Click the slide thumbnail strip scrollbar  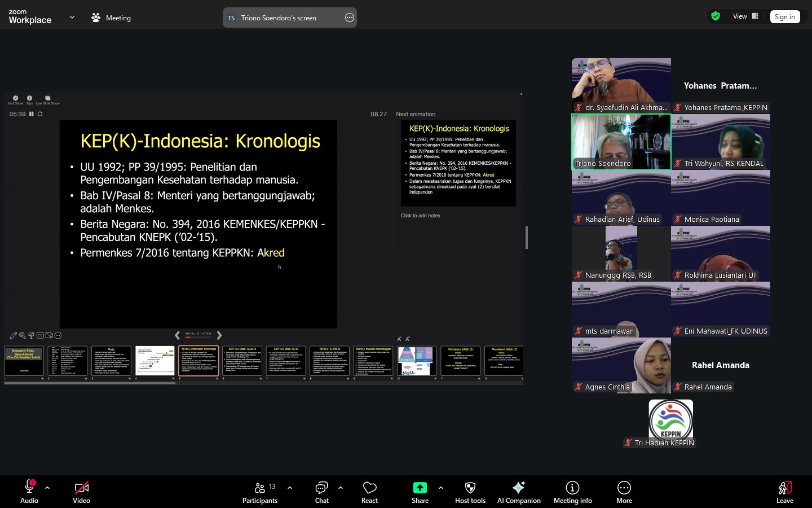click(89, 383)
